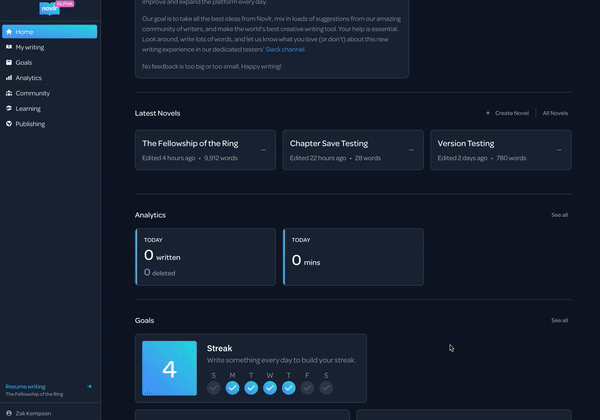Click '9,912 words' text

point(221,158)
